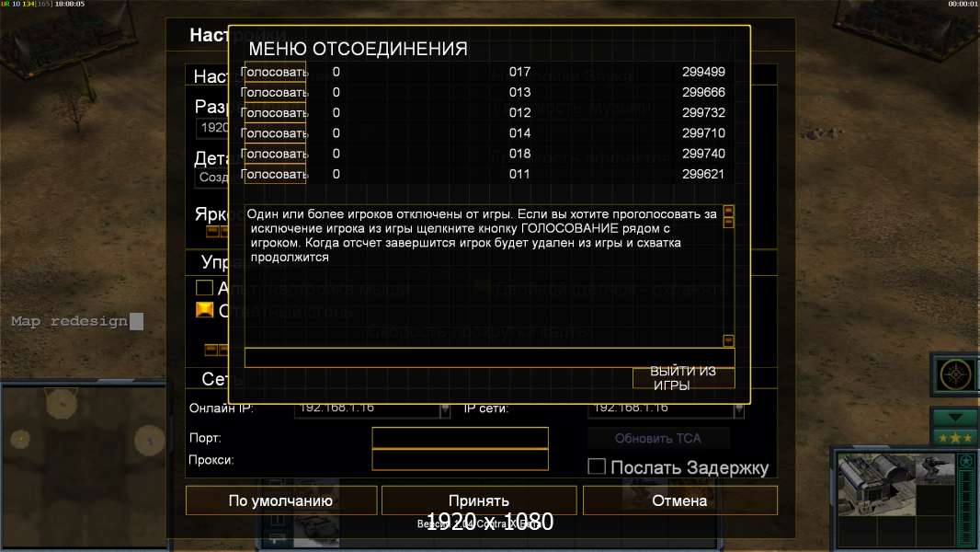
Task: Open the general's three-star promotions button
Action: 955,438
